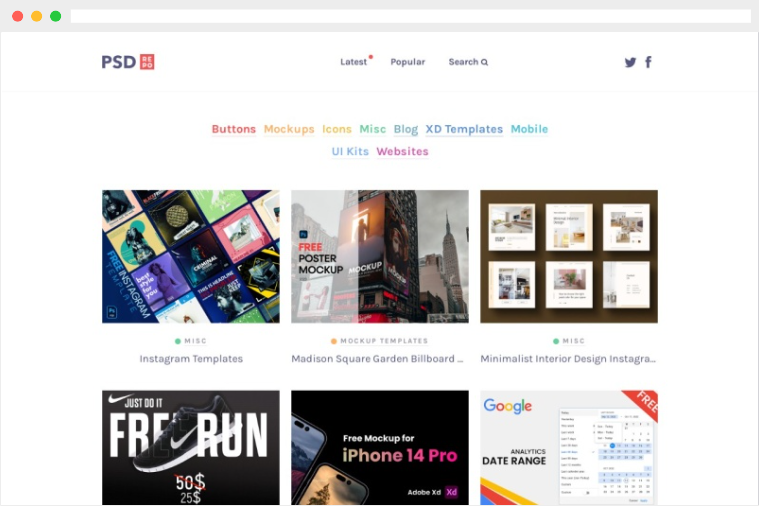The width and height of the screenshot is (759, 506).
Task: Open the Instagram Templates thumbnail
Action: (x=191, y=257)
